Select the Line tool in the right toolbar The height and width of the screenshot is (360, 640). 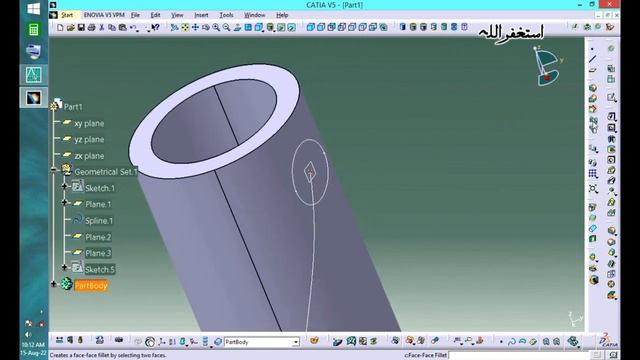click(x=593, y=60)
